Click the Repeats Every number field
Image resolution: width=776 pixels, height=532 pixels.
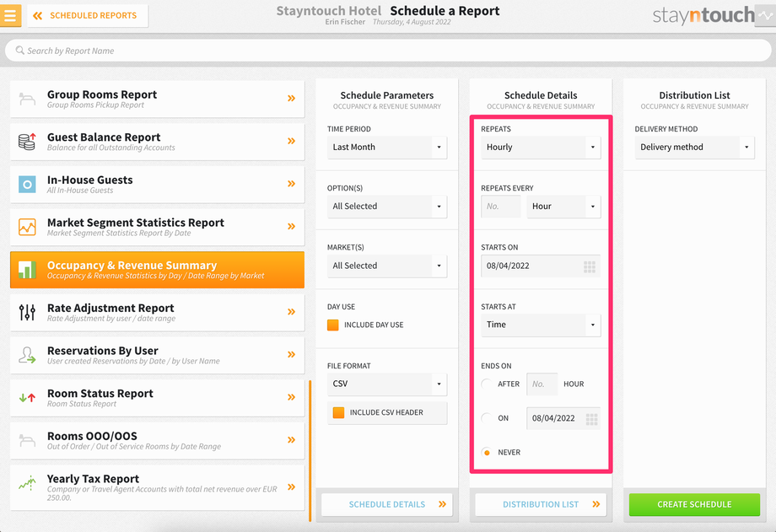point(501,207)
